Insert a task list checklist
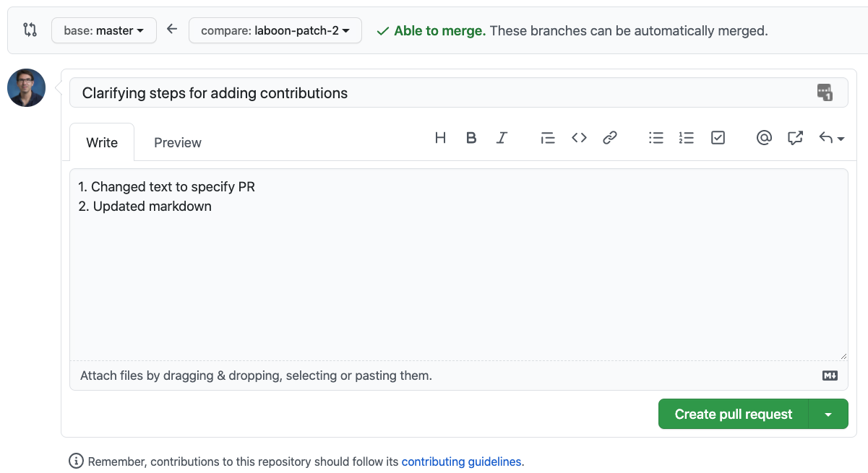This screenshot has height=473, width=868. click(x=718, y=137)
